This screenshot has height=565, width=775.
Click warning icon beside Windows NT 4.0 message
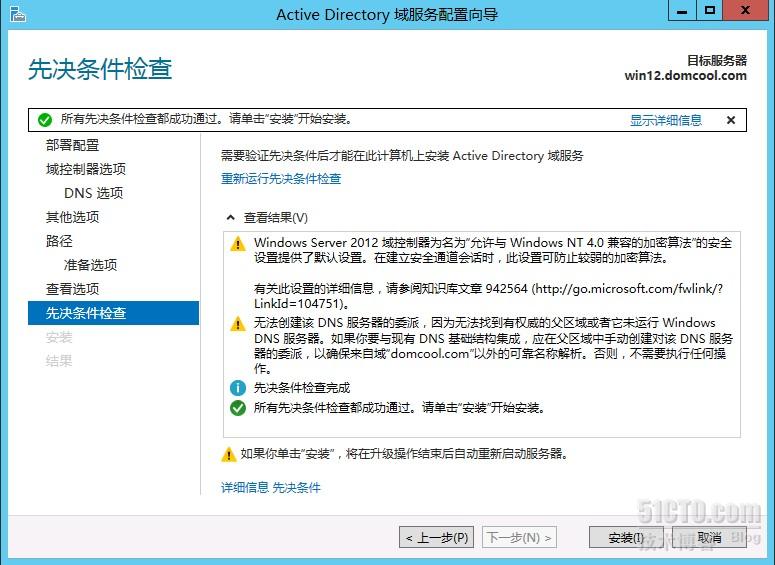[238, 244]
